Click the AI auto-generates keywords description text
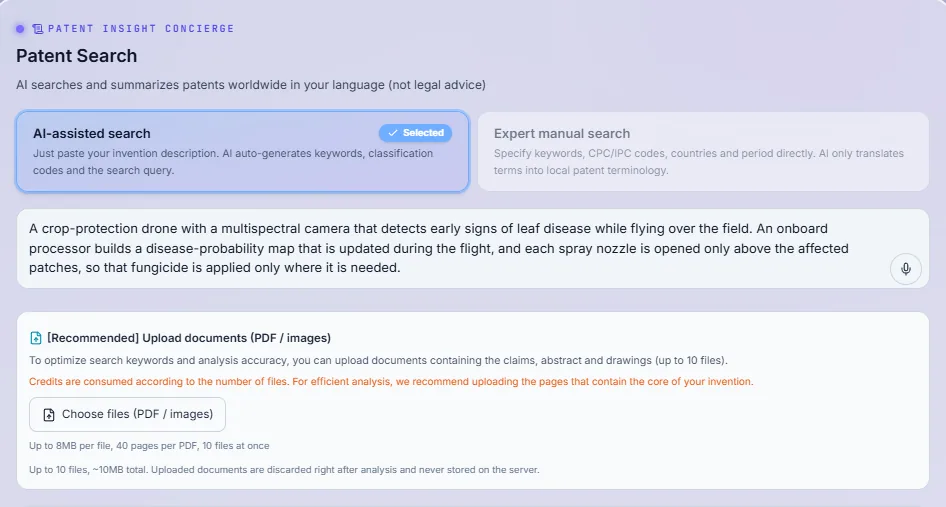The image size is (946, 507). tap(233, 162)
